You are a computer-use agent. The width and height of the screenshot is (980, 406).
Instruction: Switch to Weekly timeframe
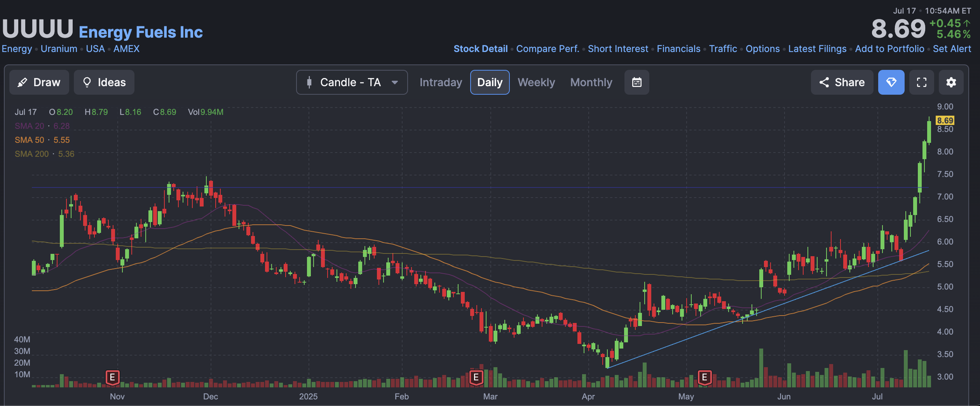(536, 82)
